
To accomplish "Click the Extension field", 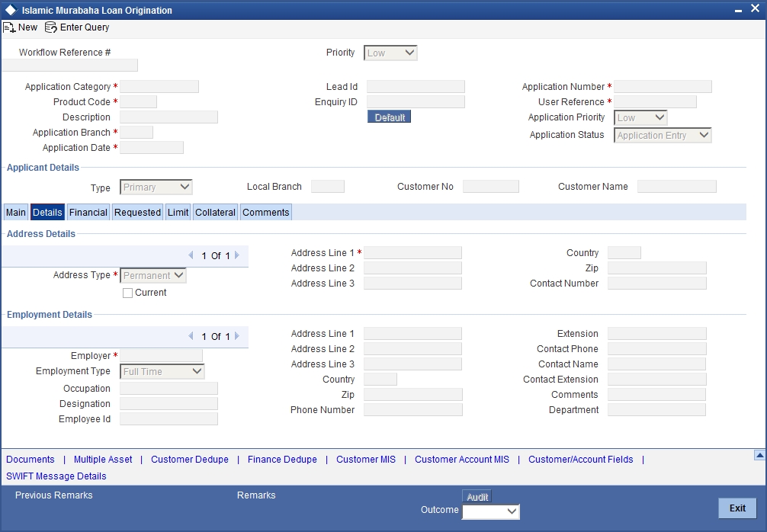I will point(657,334).
